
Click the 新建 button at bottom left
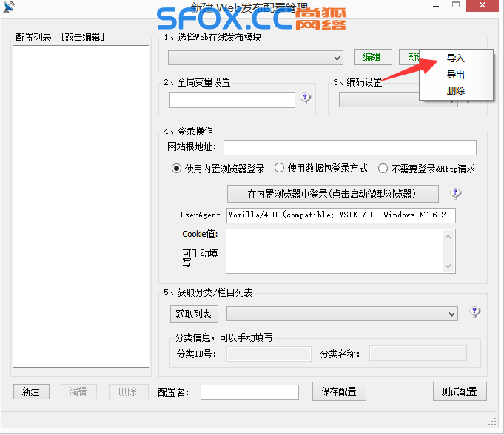tap(30, 391)
